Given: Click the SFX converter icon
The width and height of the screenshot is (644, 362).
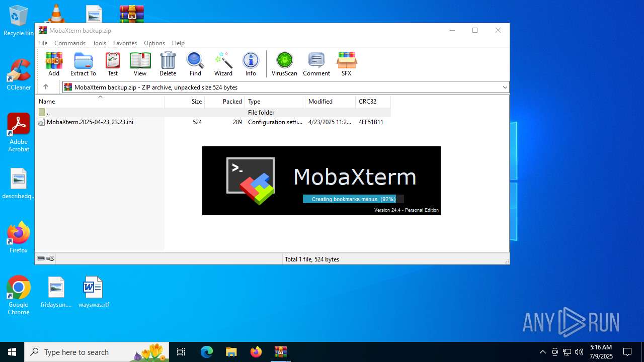Looking at the screenshot, I should pos(346,64).
